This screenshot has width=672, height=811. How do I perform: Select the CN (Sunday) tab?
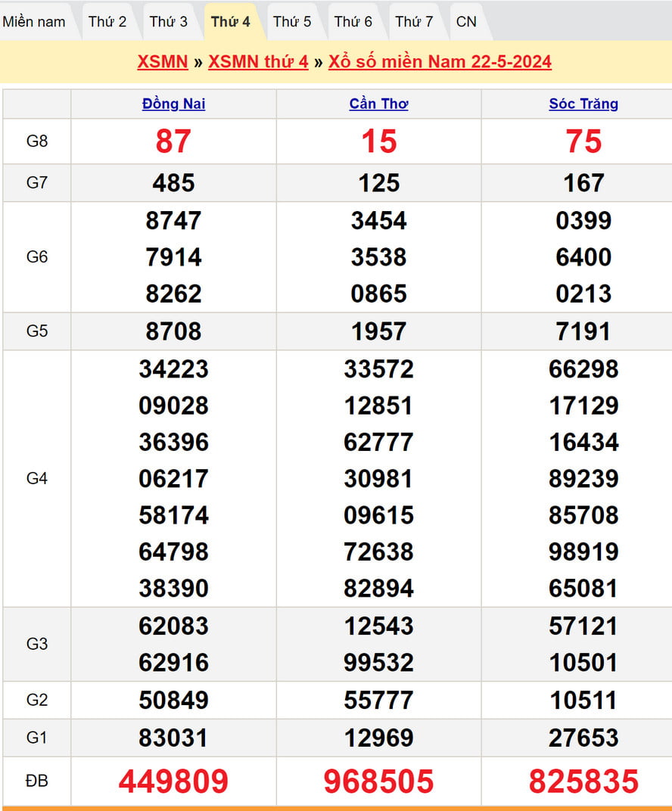tap(466, 21)
